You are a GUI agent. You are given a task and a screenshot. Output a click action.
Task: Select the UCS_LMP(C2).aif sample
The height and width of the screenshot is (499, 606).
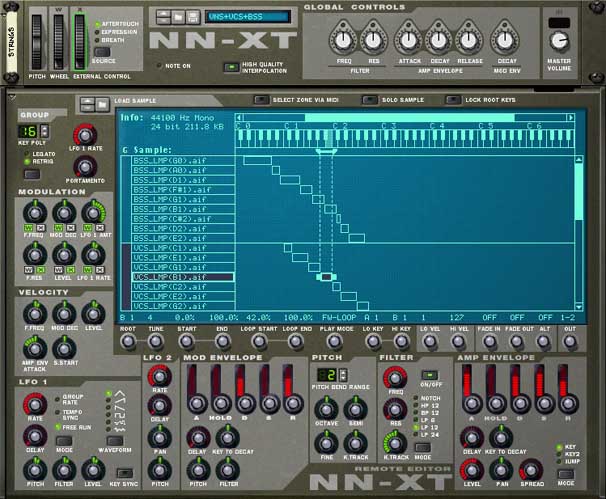[183, 287]
